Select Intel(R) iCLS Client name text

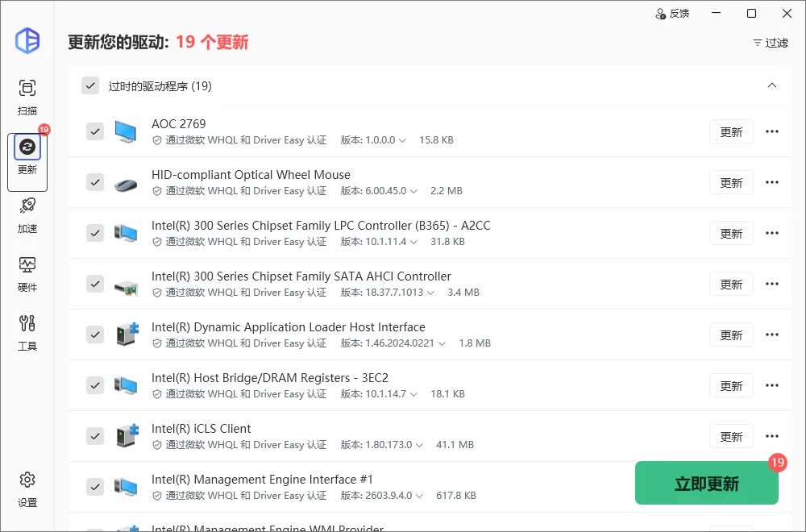click(x=201, y=429)
